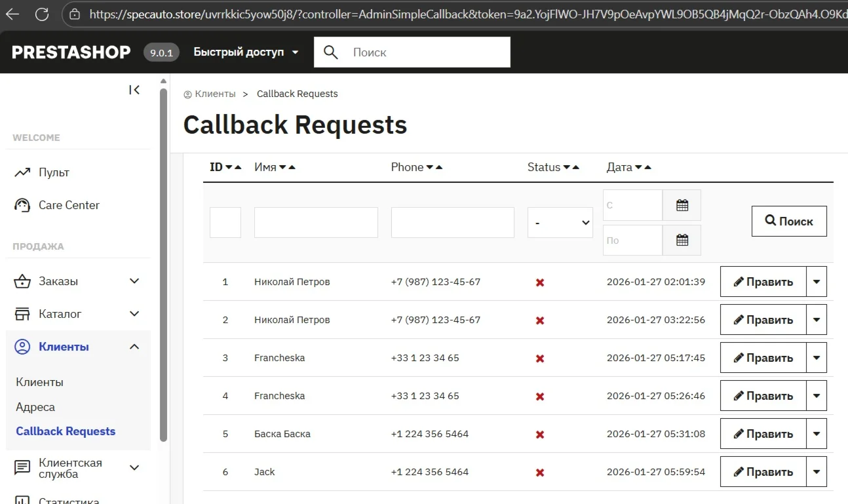Open the Клиентская служба chat bubble icon

[23, 467]
